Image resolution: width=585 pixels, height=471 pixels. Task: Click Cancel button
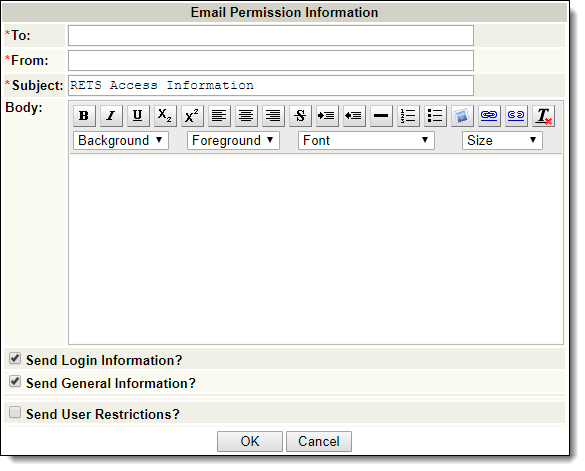(x=319, y=442)
